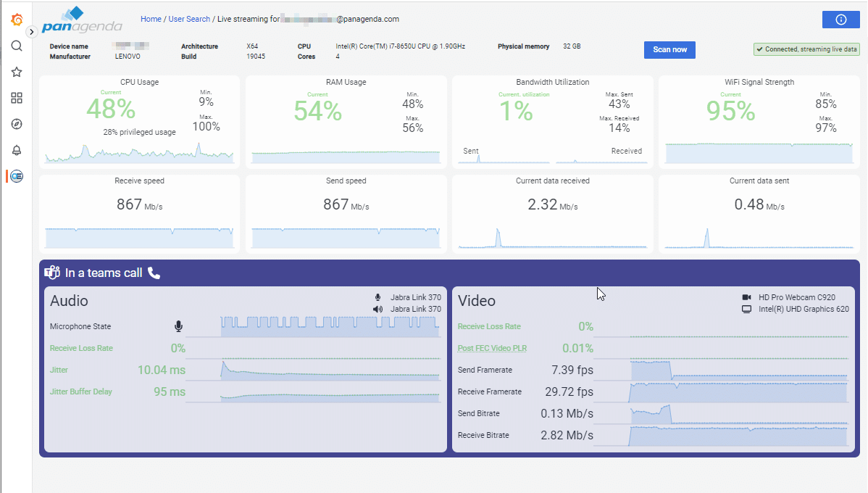Click the 28% privileged usage text
Image resolution: width=868 pixels, height=493 pixels.
point(140,132)
